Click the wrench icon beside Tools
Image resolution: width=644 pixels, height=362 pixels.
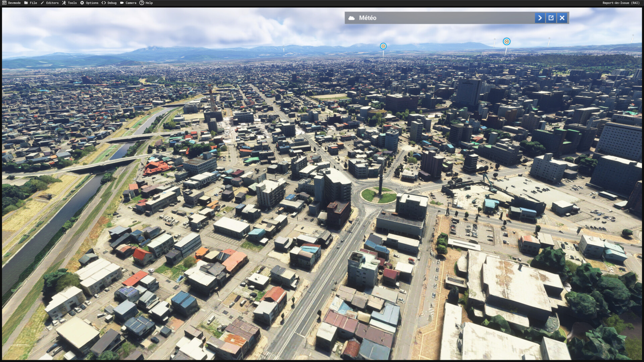coord(64,3)
